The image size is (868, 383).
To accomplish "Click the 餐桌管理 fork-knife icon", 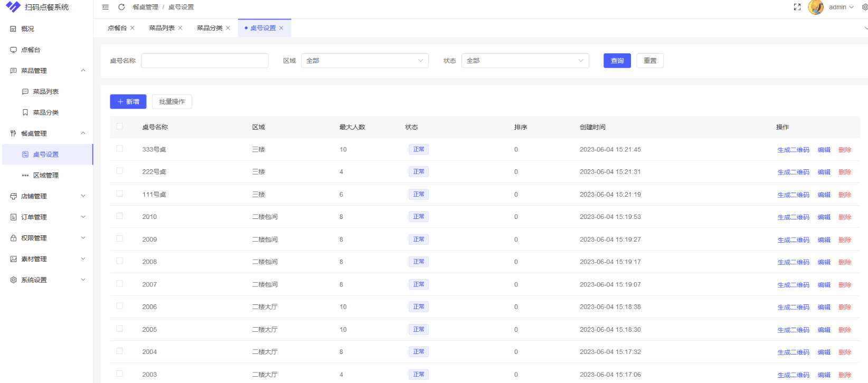I will tap(13, 133).
